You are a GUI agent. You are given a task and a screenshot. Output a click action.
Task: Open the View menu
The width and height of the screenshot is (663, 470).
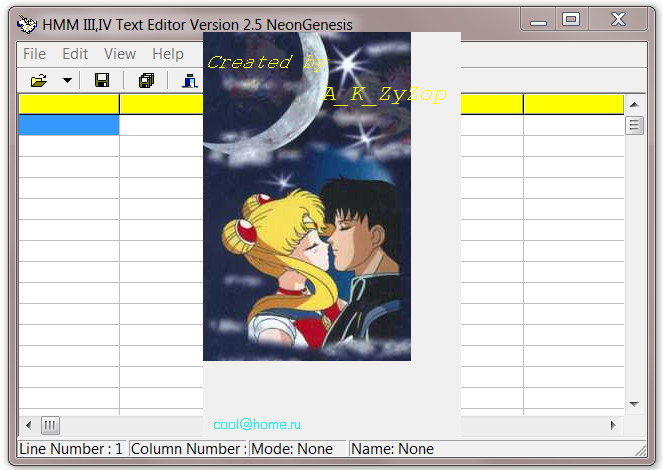(120, 54)
